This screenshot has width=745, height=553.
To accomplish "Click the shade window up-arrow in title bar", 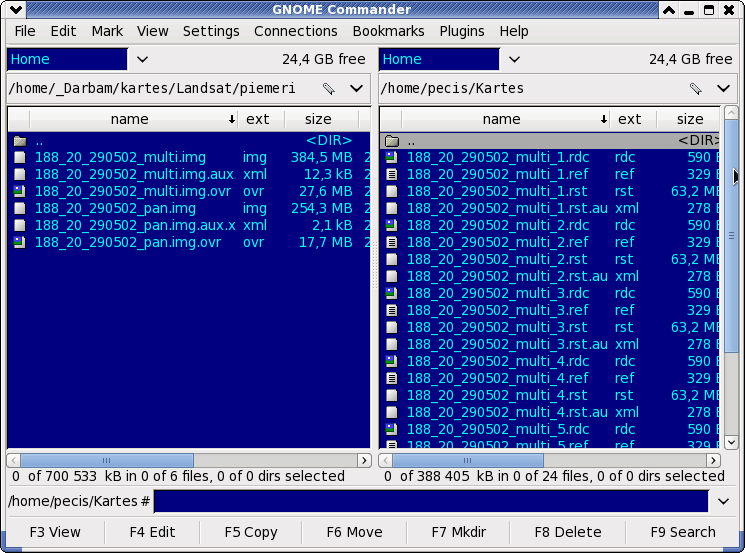I will click(669, 10).
